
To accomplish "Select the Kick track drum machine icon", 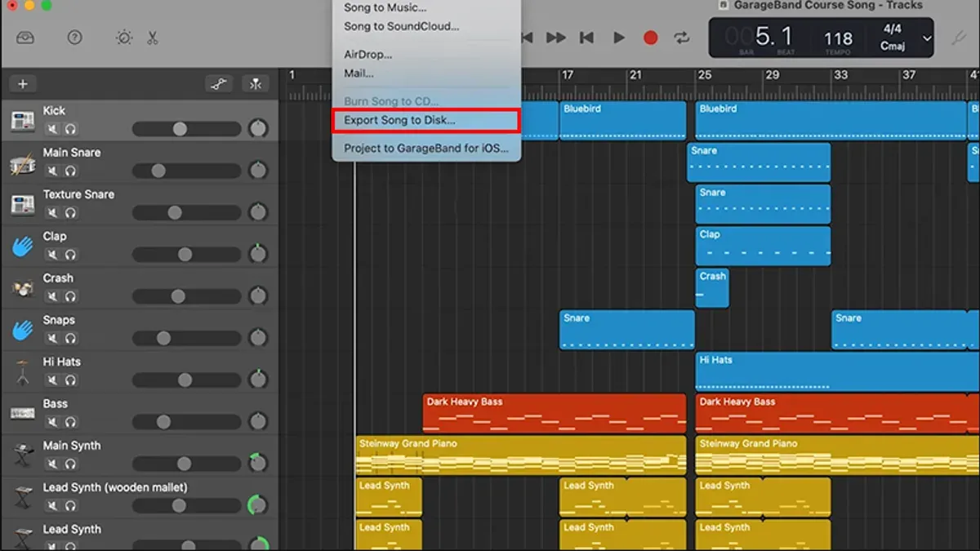I will pos(22,121).
